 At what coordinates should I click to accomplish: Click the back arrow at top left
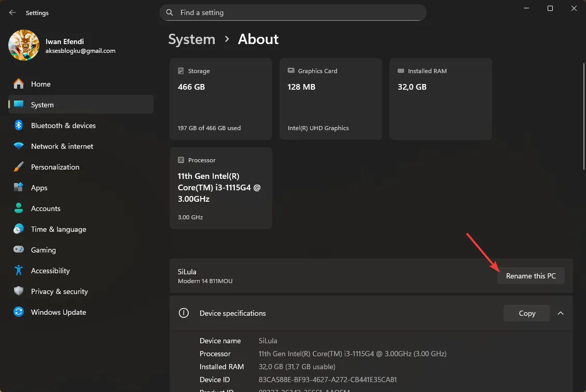tap(12, 12)
